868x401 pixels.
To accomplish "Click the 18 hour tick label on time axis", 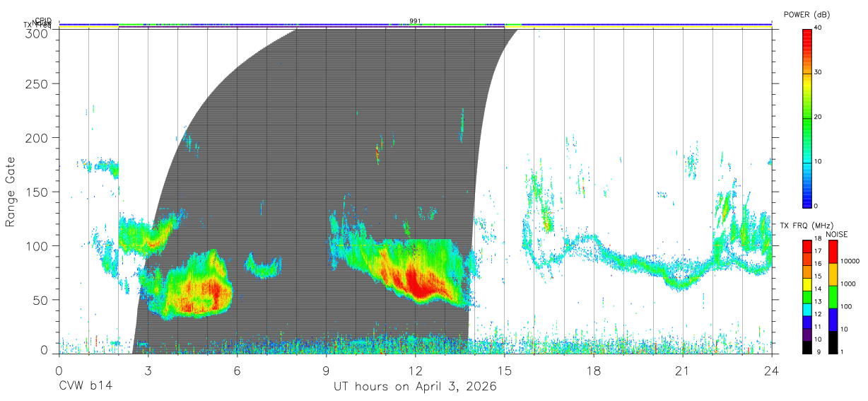I will 594,371.
